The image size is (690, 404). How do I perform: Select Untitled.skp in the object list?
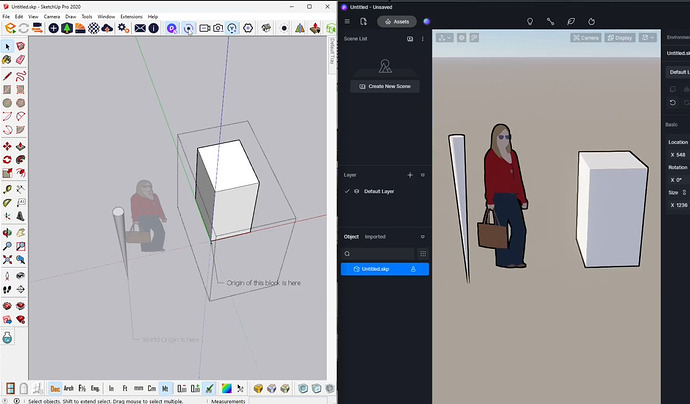pyautogui.click(x=385, y=269)
